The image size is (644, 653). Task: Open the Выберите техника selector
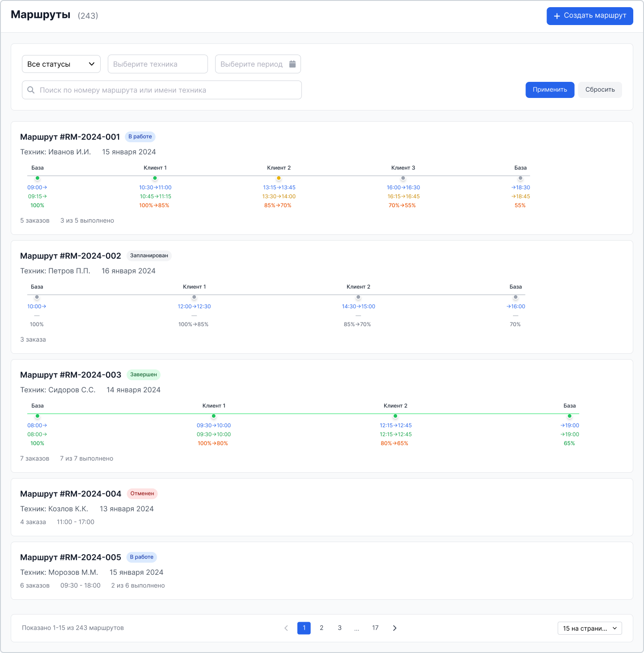coord(157,64)
